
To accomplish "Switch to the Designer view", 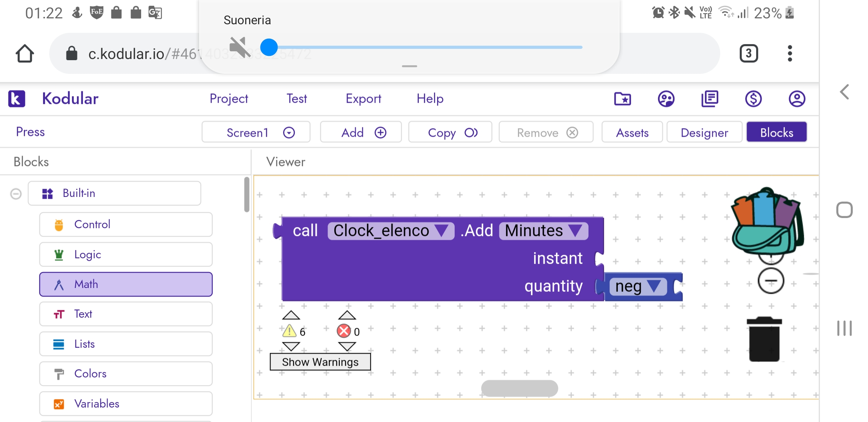I will point(704,132).
